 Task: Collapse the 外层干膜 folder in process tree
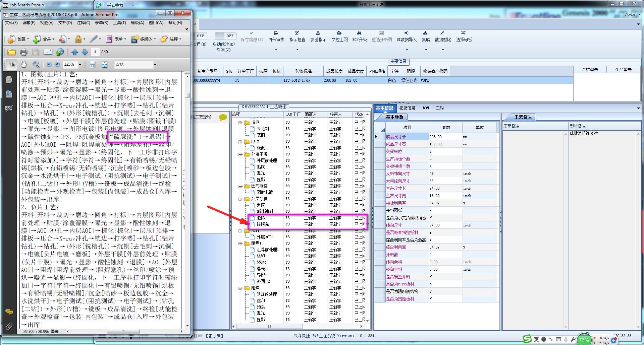(240, 154)
